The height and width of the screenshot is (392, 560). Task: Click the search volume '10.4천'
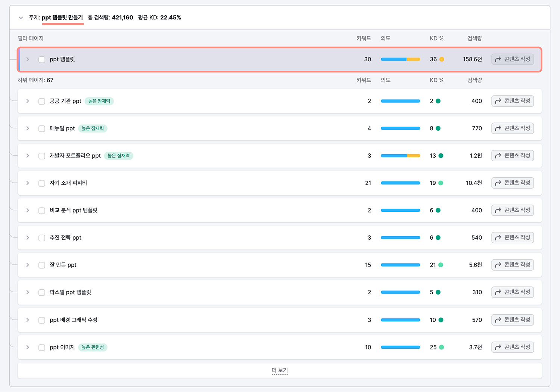pos(474,183)
